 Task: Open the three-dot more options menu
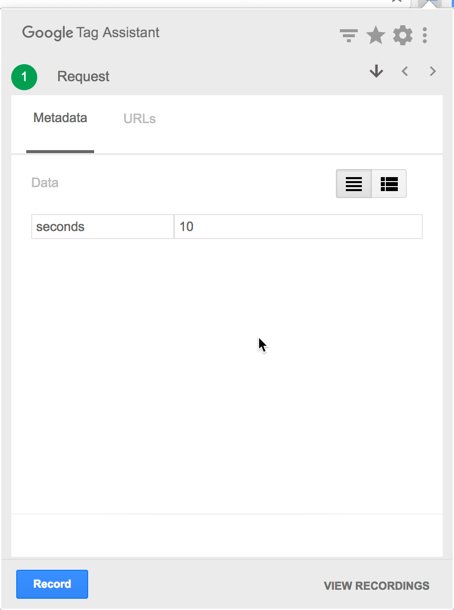coord(425,35)
